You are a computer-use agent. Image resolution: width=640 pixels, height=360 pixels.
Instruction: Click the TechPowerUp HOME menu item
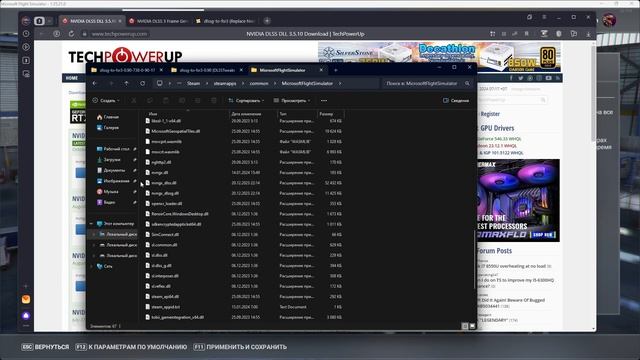click(x=72, y=78)
